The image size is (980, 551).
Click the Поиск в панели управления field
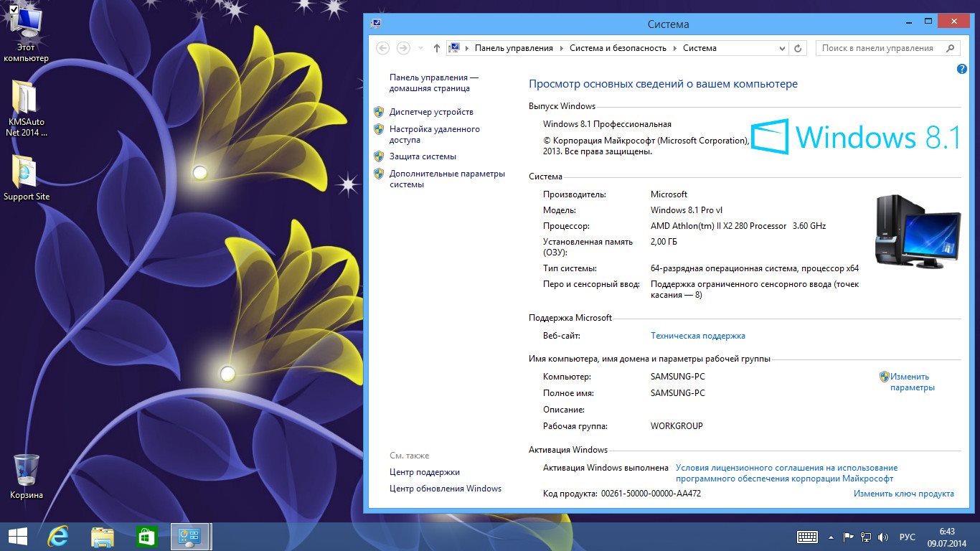(x=880, y=48)
